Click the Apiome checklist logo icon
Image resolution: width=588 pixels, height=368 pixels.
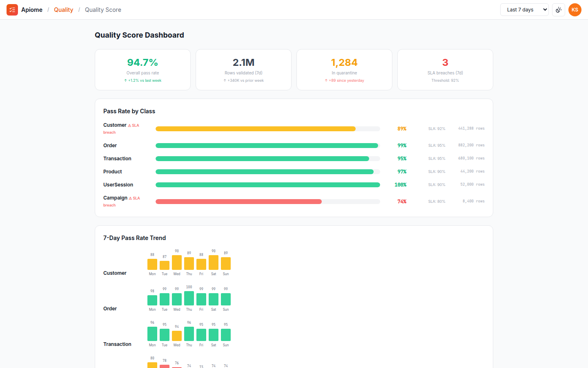(12, 10)
